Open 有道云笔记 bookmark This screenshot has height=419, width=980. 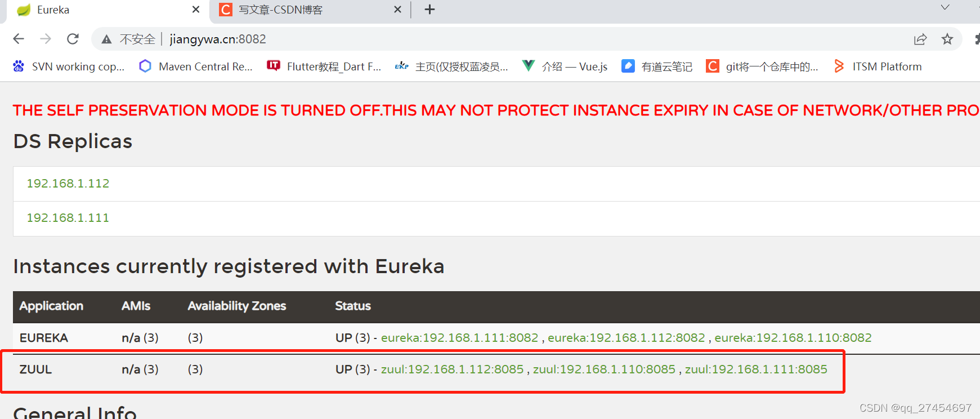tap(657, 66)
